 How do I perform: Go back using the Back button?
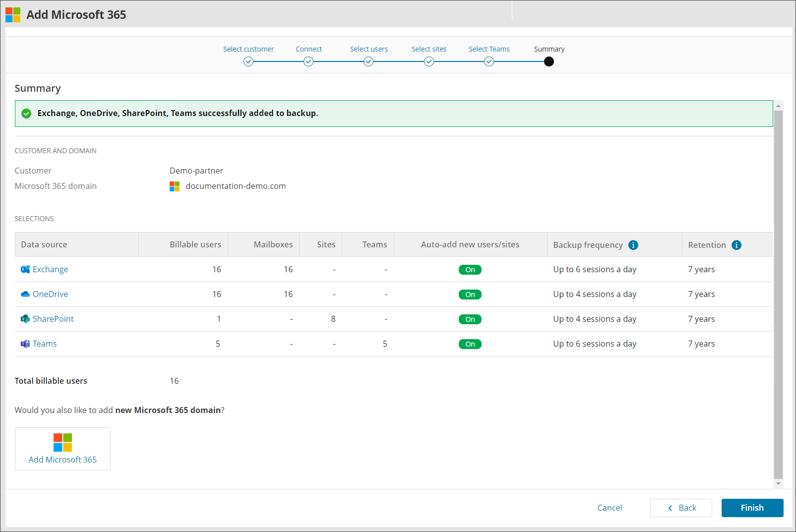[681, 508]
